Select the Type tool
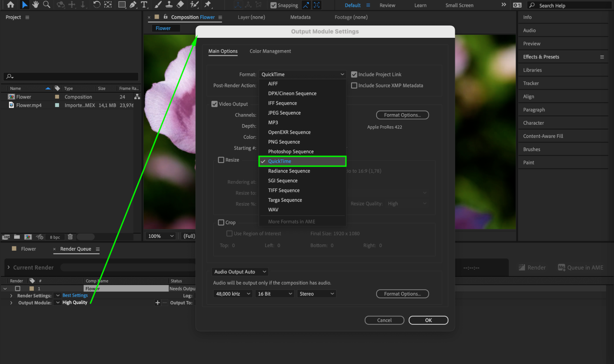Viewport: 614px width, 364px height. 144,5
